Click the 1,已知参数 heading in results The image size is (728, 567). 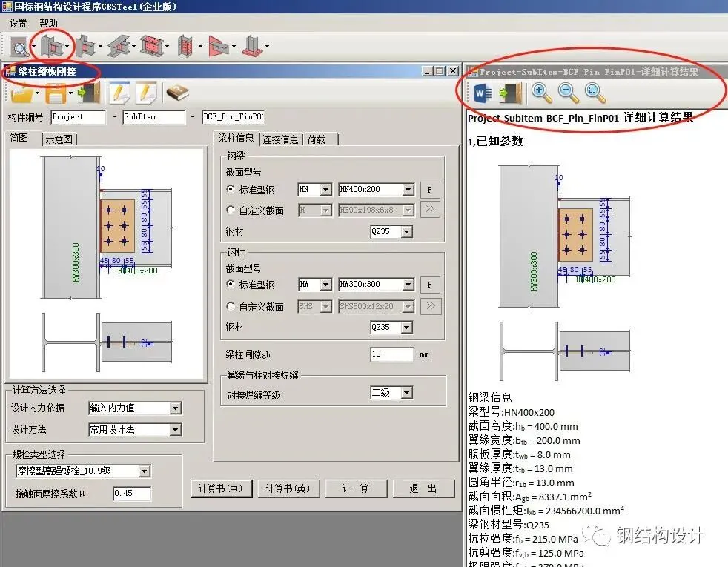495,141
